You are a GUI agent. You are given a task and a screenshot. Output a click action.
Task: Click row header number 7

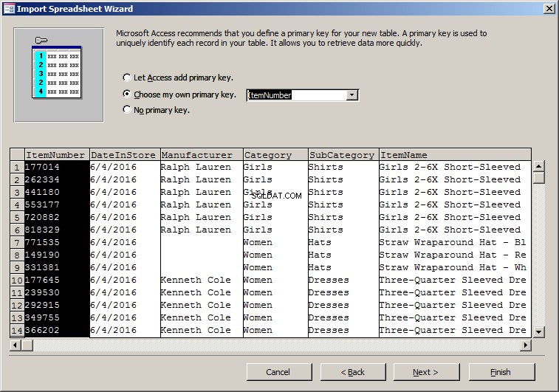17,243
